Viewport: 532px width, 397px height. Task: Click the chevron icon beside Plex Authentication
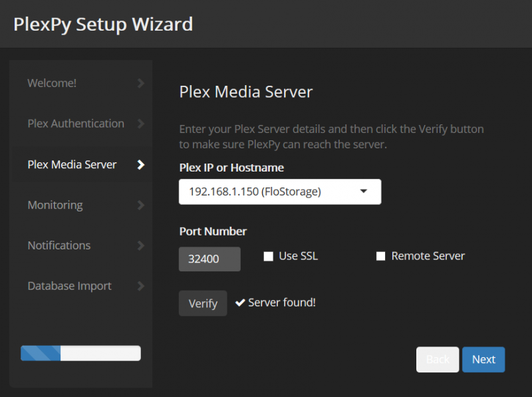point(140,124)
